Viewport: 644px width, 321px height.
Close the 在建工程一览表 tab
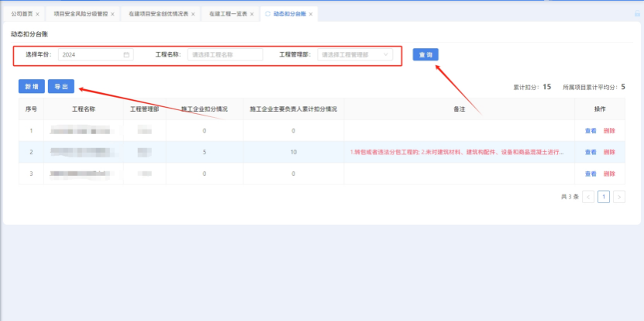pyautogui.click(x=252, y=14)
